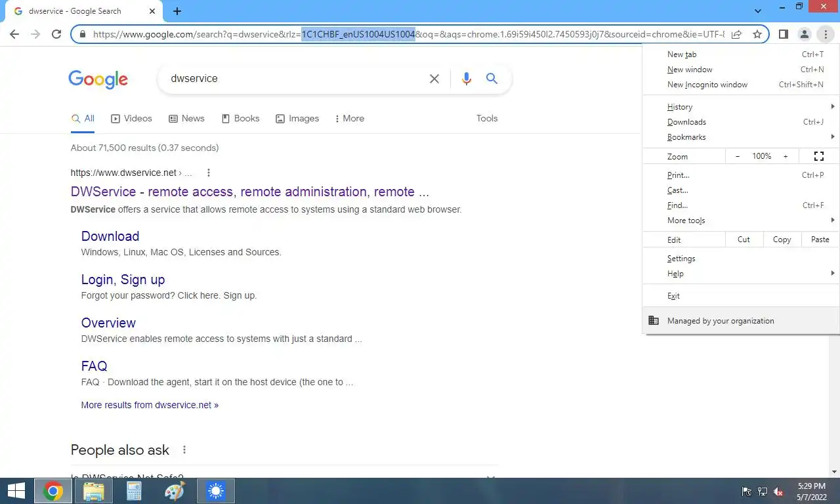Click Paste in the Edit row

coord(820,240)
